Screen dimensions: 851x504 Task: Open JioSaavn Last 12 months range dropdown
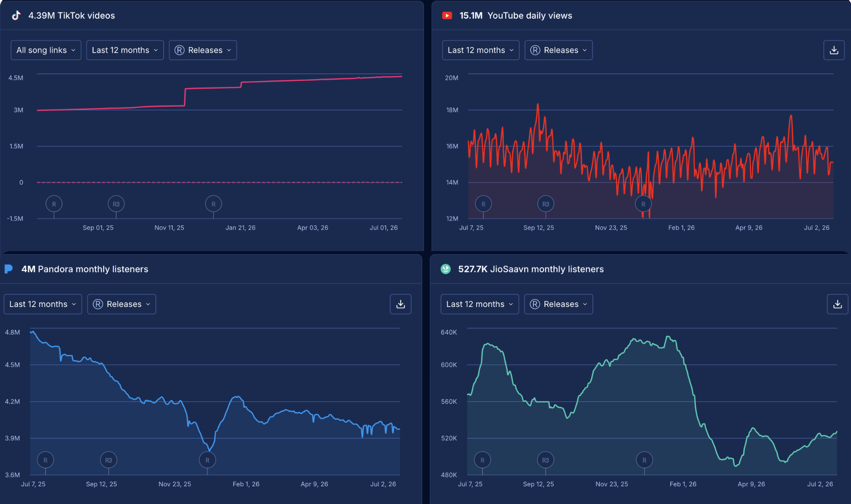click(479, 304)
